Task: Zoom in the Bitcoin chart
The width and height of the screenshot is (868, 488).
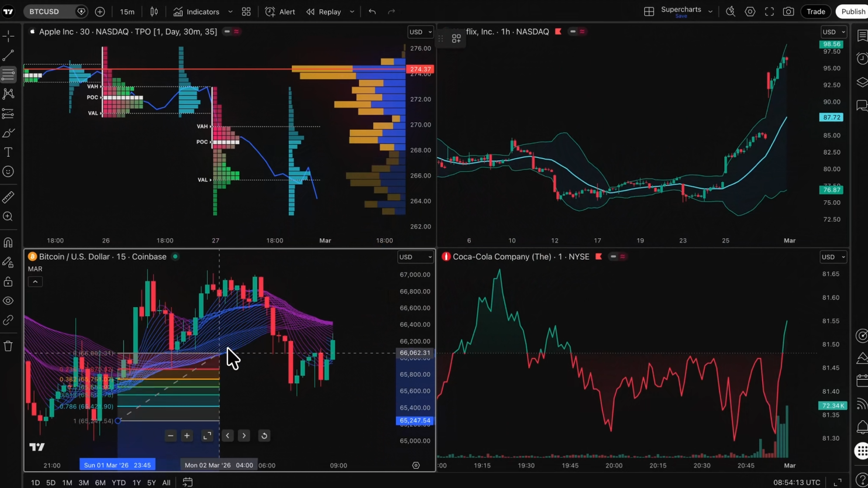Action: tap(187, 435)
